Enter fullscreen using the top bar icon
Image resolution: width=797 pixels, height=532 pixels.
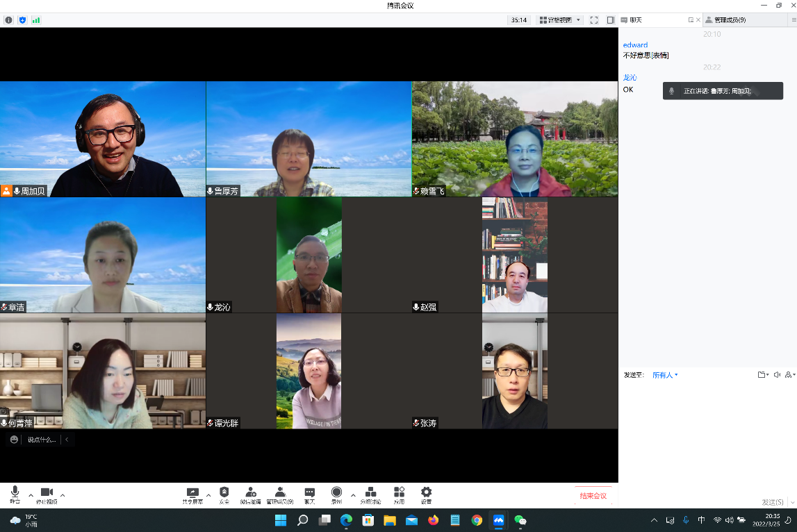(594, 20)
